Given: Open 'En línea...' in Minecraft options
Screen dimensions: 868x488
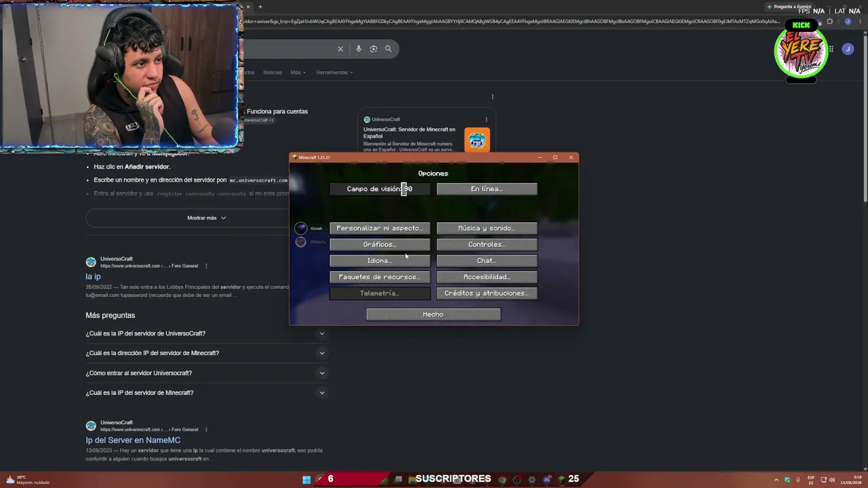Looking at the screenshot, I should click(x=487, y=189).
